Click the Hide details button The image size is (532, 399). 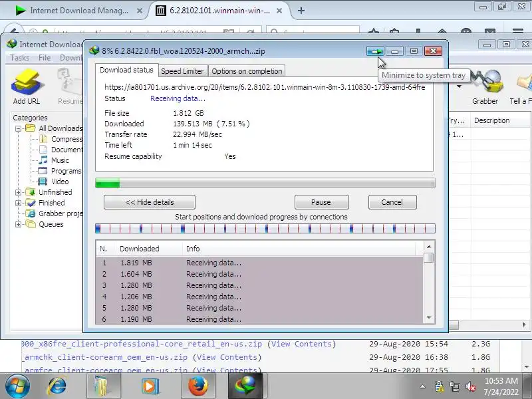(x=150, y=202)
